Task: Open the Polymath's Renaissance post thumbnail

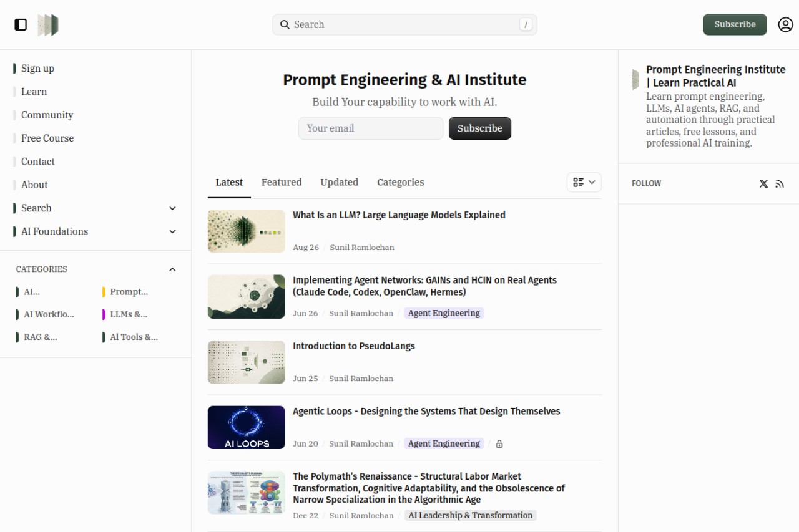Action: click(x=247, y=493)
